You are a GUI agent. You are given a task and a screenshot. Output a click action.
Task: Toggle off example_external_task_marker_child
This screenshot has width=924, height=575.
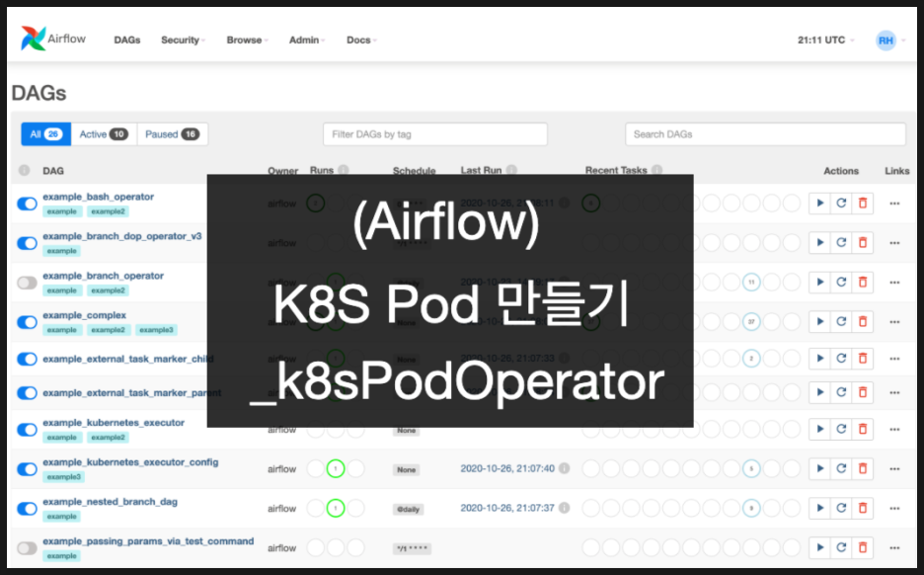click(27, 359)
